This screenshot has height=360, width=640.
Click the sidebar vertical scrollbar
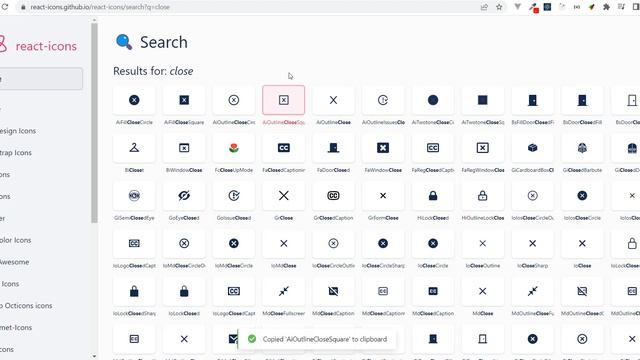pyautogui.click(x=94, y=122)
